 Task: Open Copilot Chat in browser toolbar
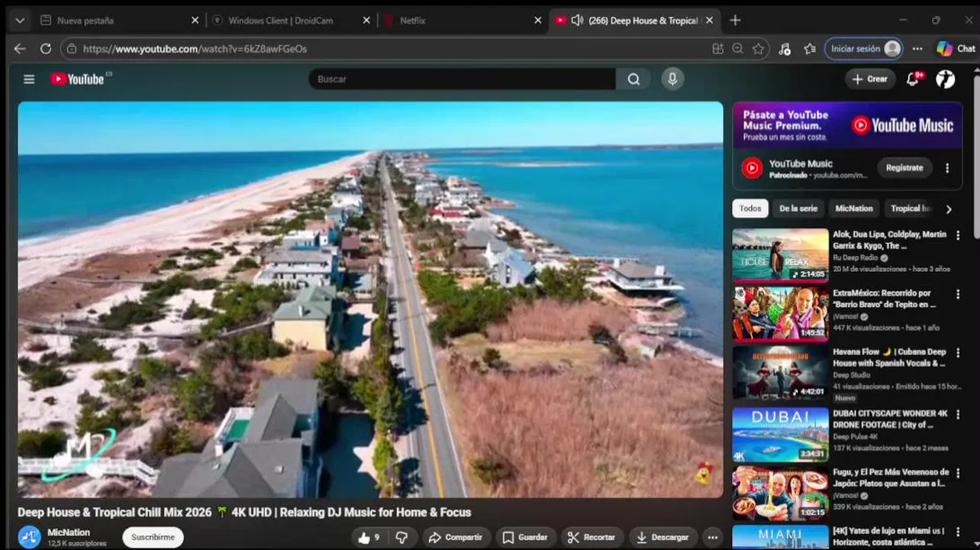click(x=956, y=48)
